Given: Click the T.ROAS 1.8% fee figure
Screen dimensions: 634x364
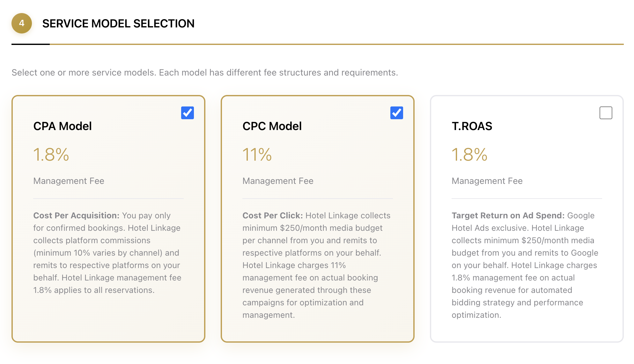Looking at the screenshot, I should [470, 155].
